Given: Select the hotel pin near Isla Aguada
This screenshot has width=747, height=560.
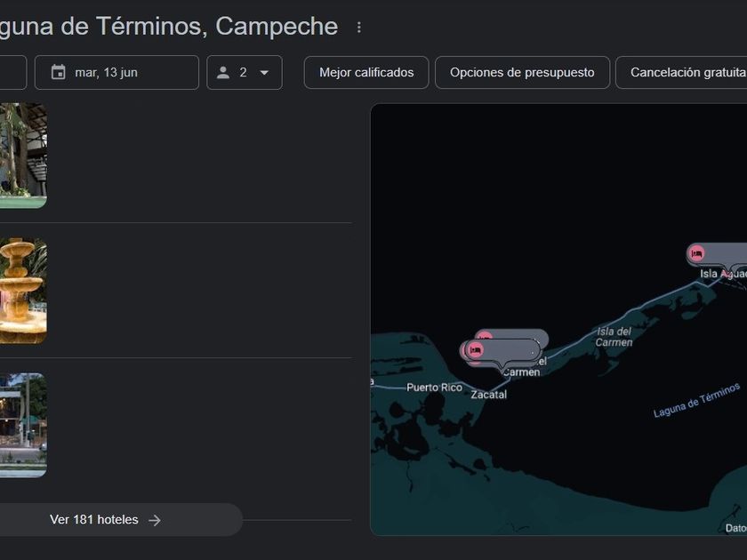Looking at the screenshot, I should [697, 254].
